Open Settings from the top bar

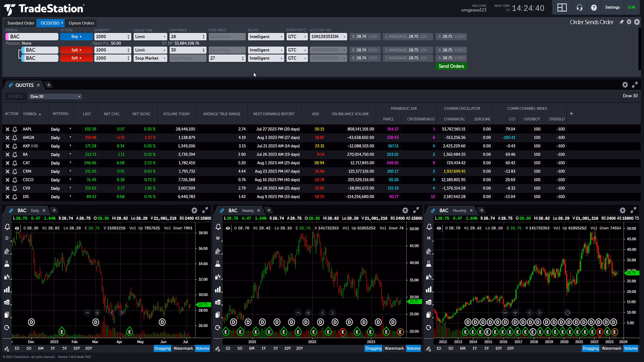click(x=612, y=7)
